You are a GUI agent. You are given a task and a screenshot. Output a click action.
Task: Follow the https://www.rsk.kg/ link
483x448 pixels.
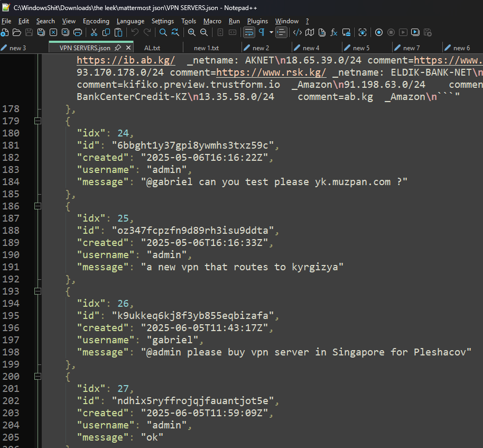pyautogui.click(x=271, y=72)
